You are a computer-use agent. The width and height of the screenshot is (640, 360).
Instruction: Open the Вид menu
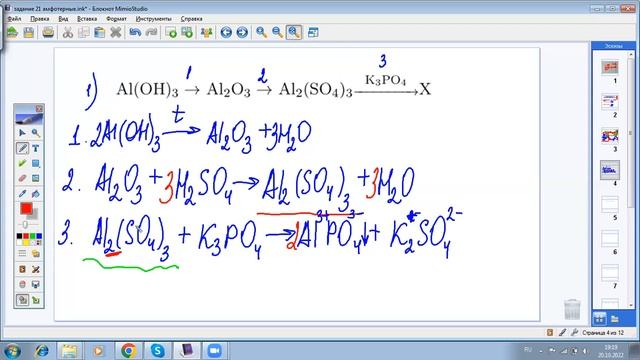pyautogui.click(x=63, y=19)
